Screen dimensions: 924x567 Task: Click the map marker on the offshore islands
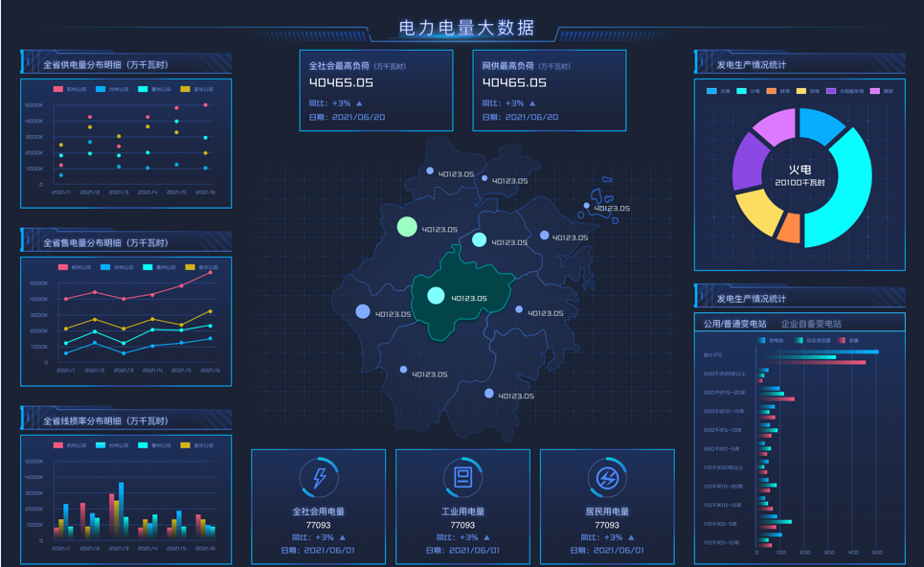coord(586,205)
